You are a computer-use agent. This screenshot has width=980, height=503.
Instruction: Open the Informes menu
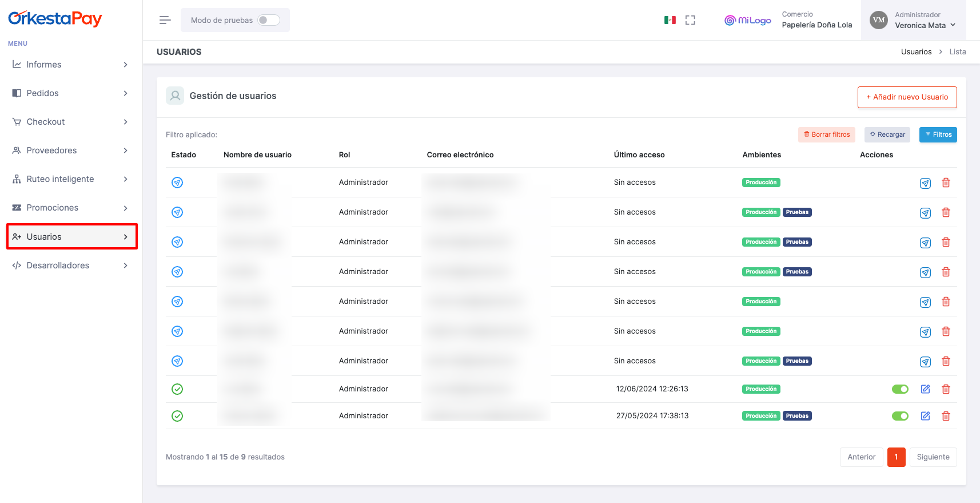71,65
